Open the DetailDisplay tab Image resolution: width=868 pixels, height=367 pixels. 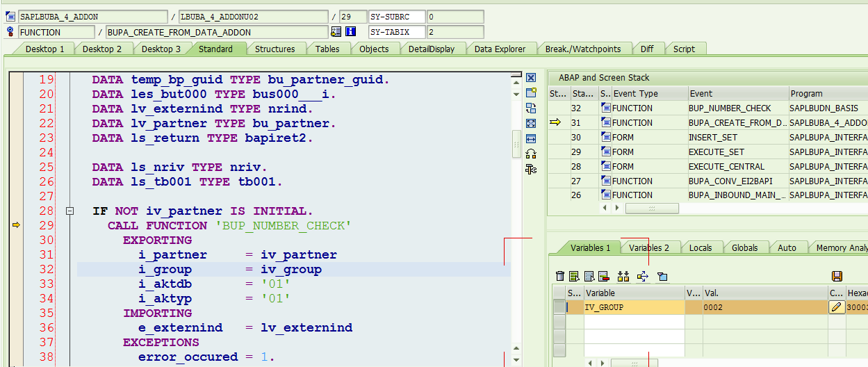(x=431, y=49)
